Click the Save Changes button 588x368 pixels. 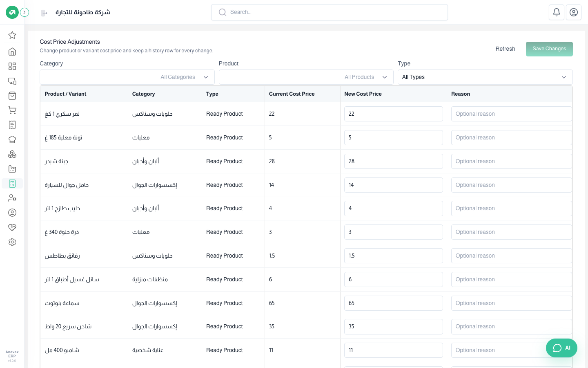(549, 49)
